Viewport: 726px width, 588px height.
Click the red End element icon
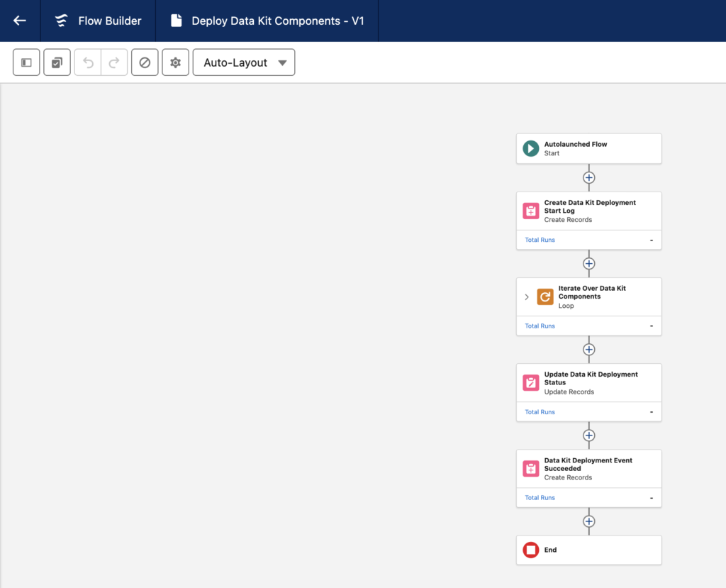[x=530, y=550]
